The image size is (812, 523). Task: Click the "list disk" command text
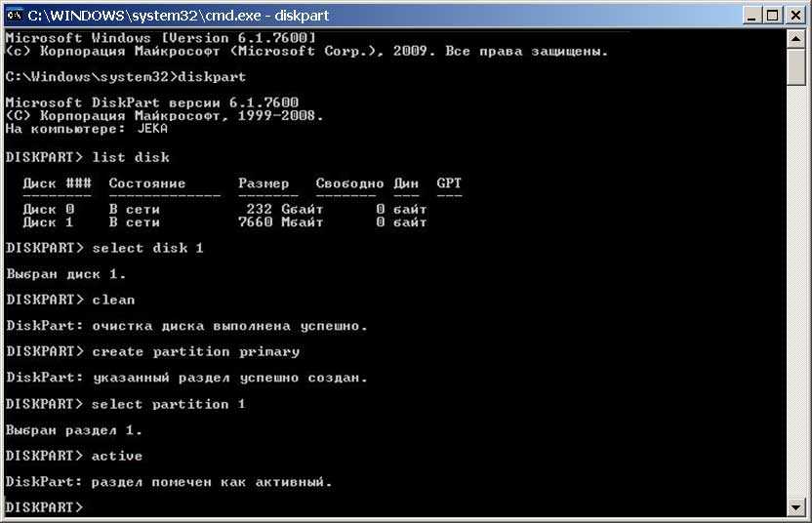[x=131, y=157]
